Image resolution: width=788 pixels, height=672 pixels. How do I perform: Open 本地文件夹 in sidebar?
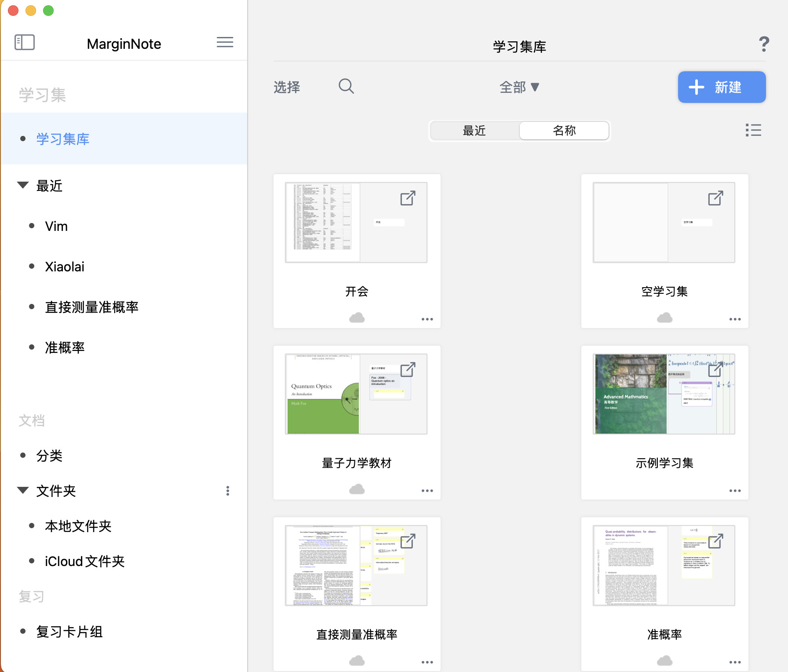[78, 526]
